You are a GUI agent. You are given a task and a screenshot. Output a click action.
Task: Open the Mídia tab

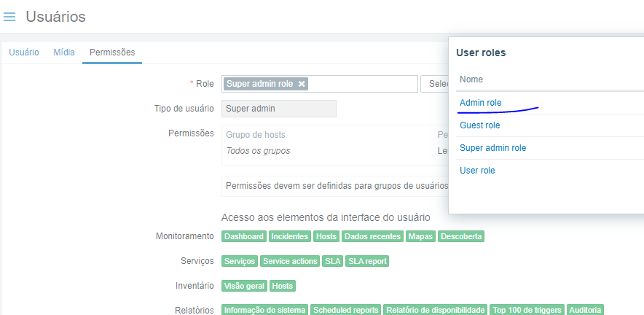click(x=64, y=52)
